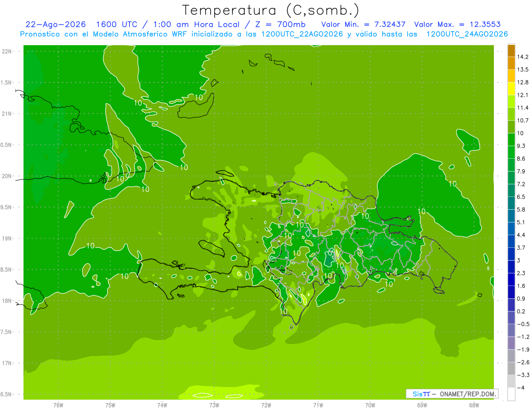532x411 pixels.
Task: Select the '-1.9' colorbar value
Action: click(x=523, y=349)
